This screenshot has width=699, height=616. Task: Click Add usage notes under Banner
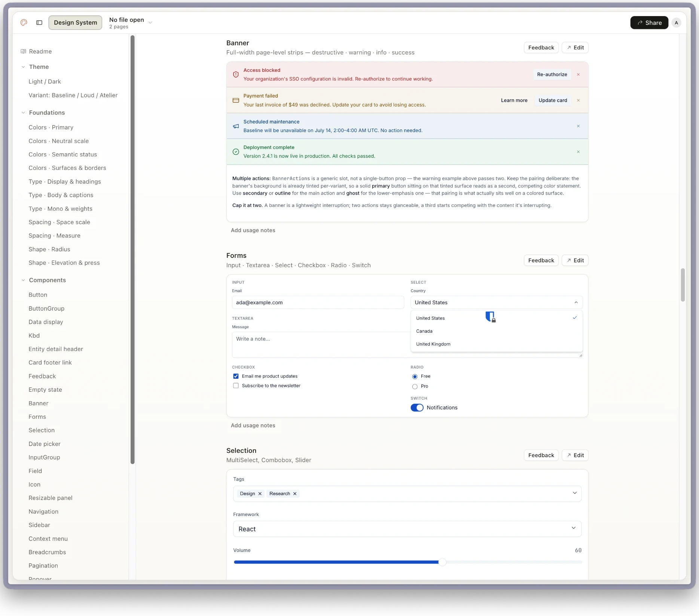click(x=253, y=231)
